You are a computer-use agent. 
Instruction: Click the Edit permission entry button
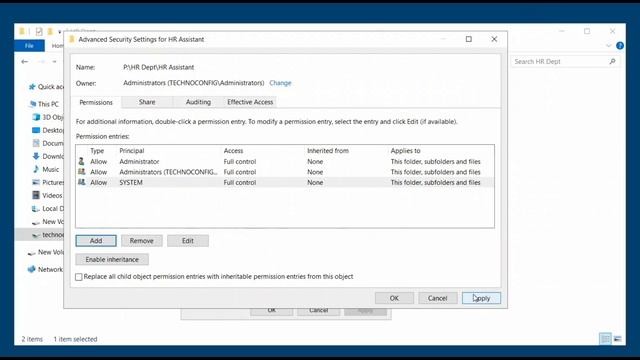coord(188,241)
